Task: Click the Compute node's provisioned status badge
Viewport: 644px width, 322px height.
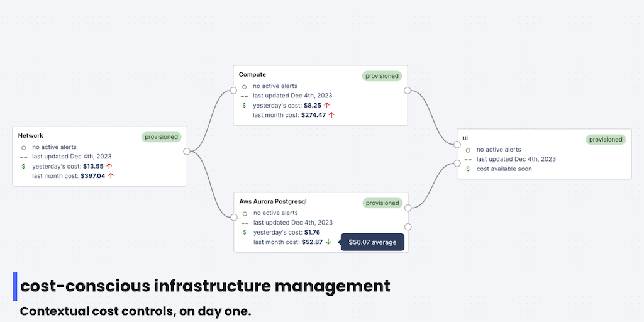Action: 382,76
